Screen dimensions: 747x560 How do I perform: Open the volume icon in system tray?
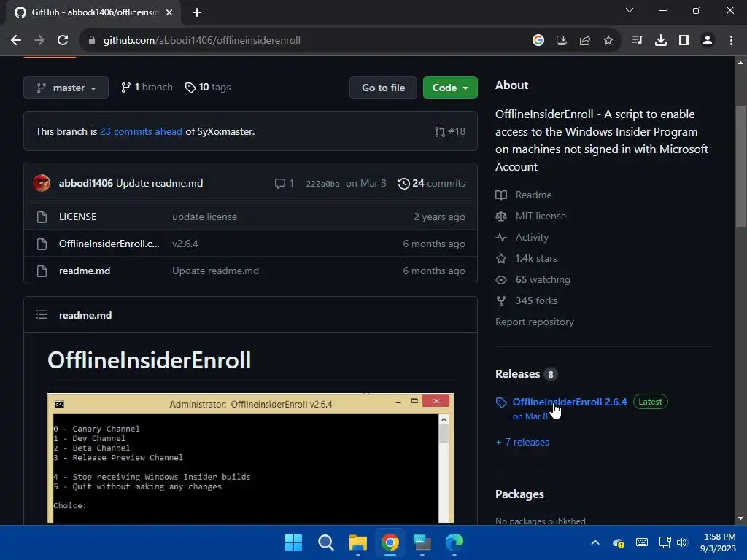(682, 542)
